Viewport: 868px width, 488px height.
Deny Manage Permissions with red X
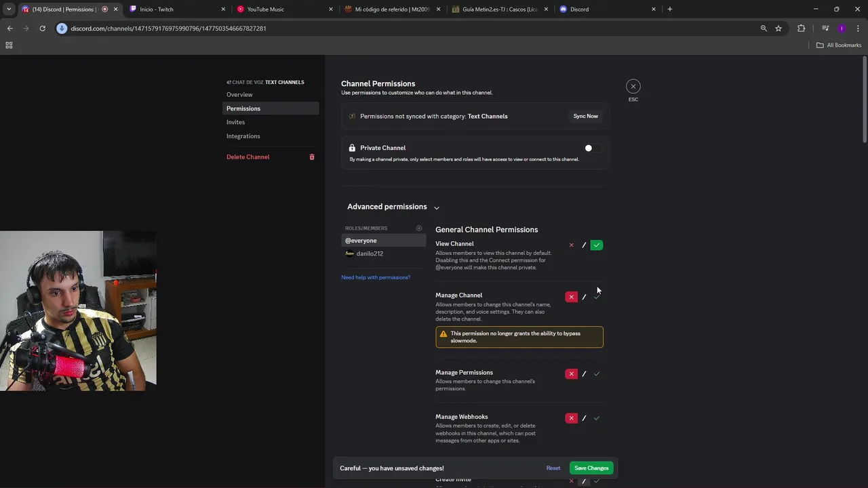coord(571,374)
